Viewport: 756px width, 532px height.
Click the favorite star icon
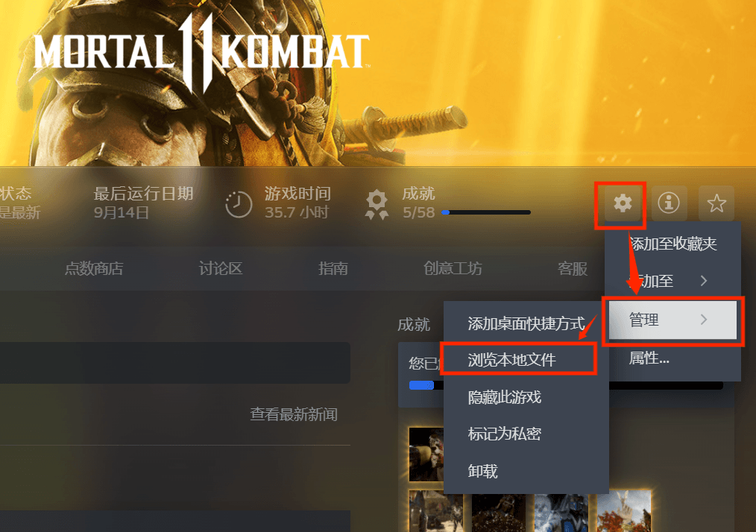pyautogui.click(x=716, y=203)
